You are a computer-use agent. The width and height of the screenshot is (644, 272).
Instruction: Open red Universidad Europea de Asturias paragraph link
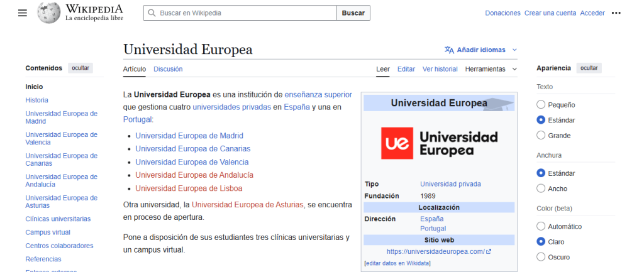[248, 204]
